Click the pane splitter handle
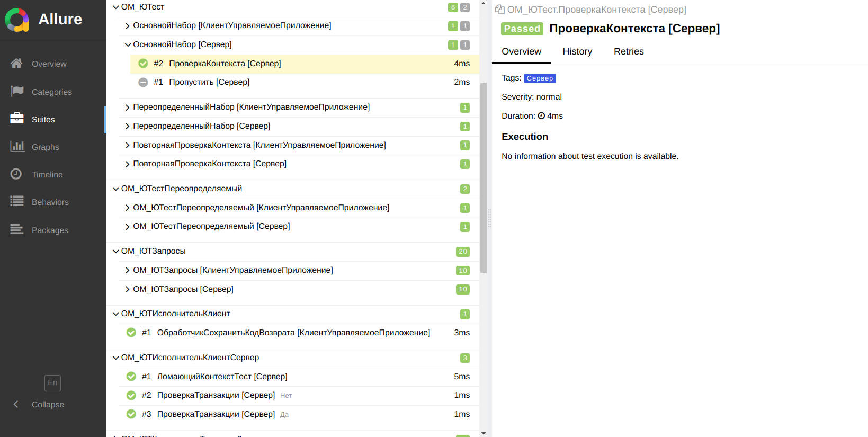Viewport: 868px width, 437px height. coord(490,218)
